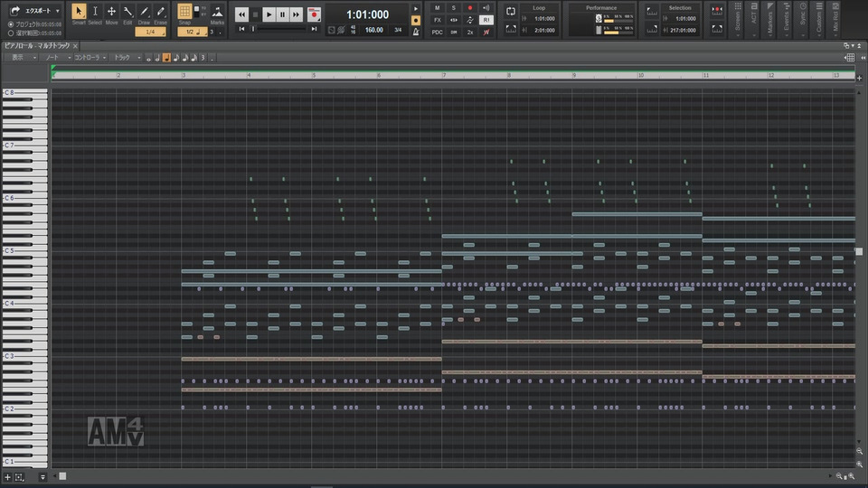Click the fit-to-view icon at bottom left
Image resolution: width=868 pixels, height=488 pixels.
[19, 477]
